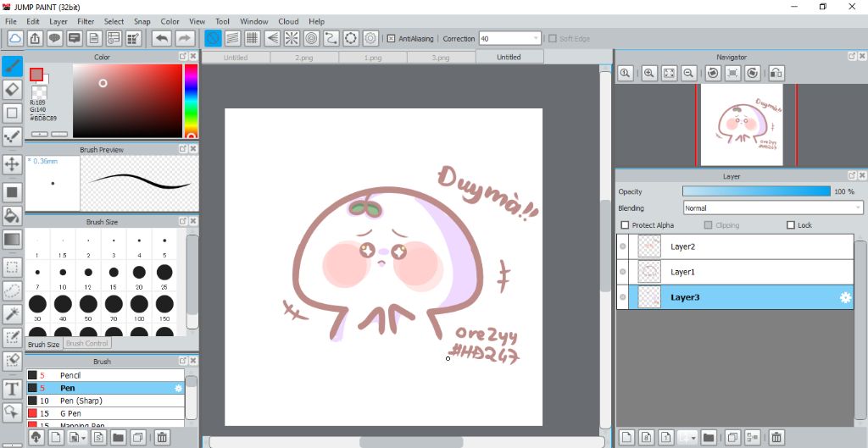This screenshot has width=868, height=448.
Task: Add new layer in Layer panel
Action: [626, 437]
